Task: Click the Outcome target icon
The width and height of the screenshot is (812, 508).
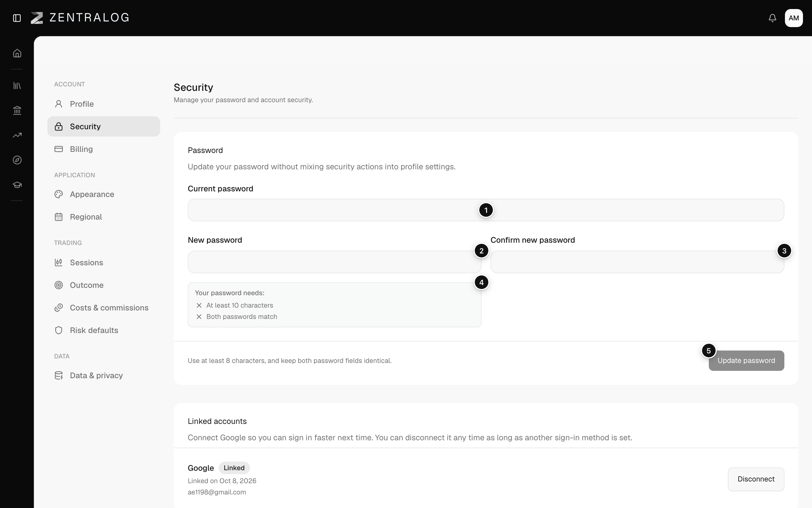Action: 59,285
